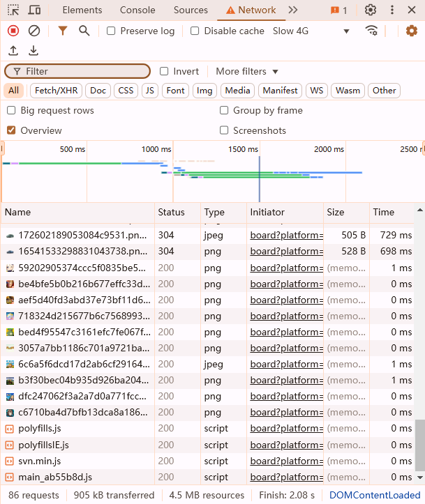The height and width of the screenshot is (504, 425).
Task: Show more tabs chevron
Action: coord(293,10)
